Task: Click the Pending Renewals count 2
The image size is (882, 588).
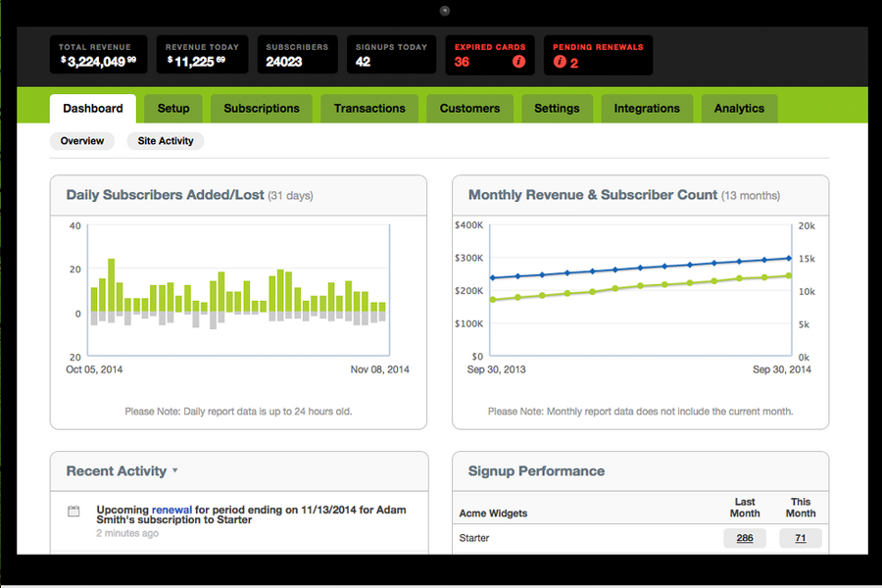Action: click(573, 63)
